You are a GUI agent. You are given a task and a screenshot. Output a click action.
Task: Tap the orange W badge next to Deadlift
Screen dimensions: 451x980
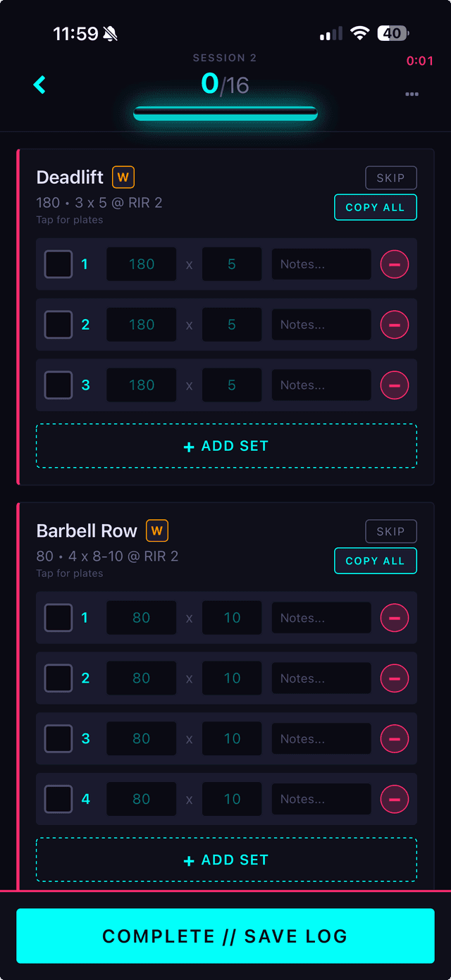coord(123,178)
